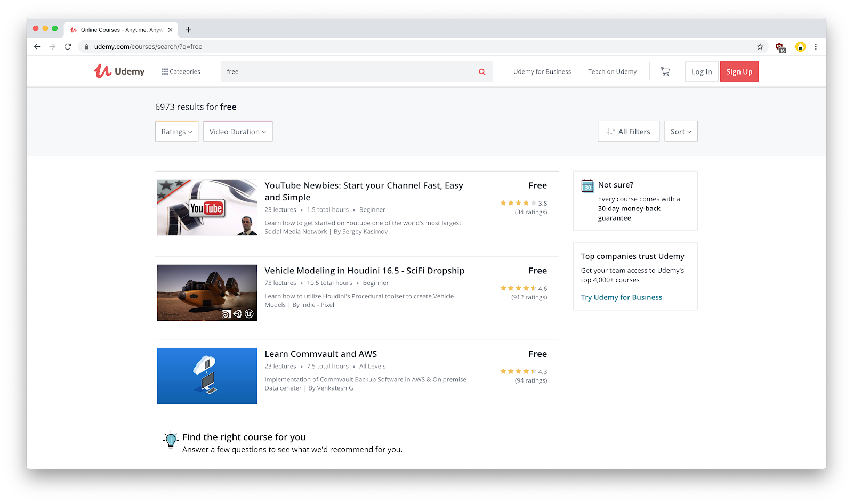This screenshot has width=853, height=504.
Task: Click the Free price on Commvault course
Action: tap(538, 354)
